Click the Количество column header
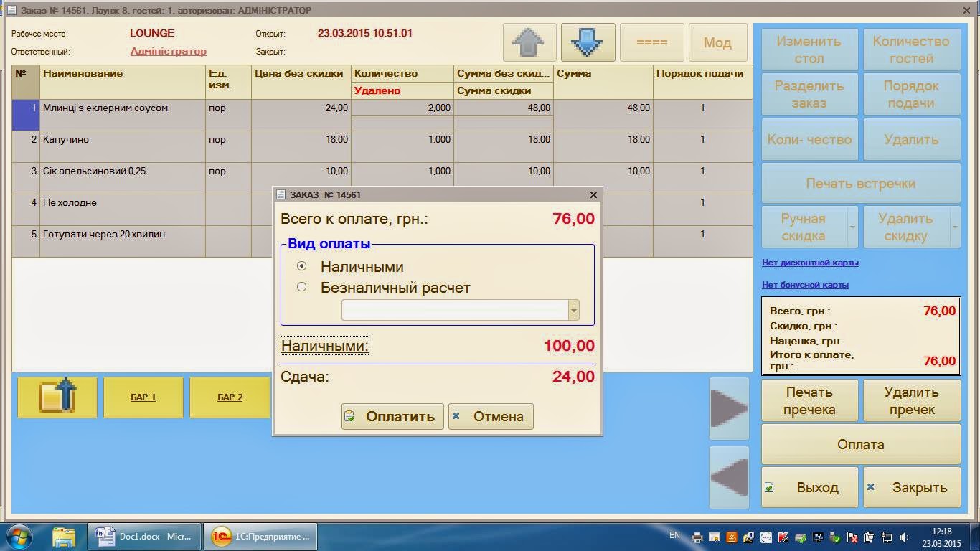The image size is (980, 551). (402, 74)
